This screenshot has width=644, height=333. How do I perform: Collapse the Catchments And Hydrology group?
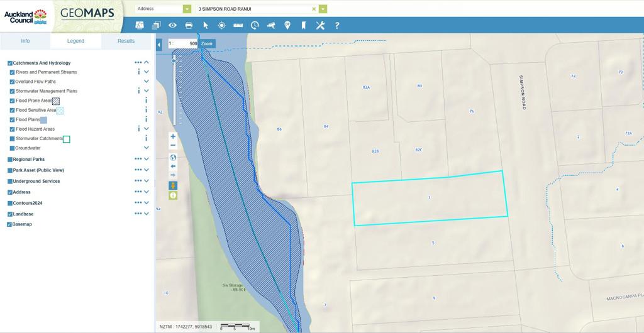tap(147, 63)
